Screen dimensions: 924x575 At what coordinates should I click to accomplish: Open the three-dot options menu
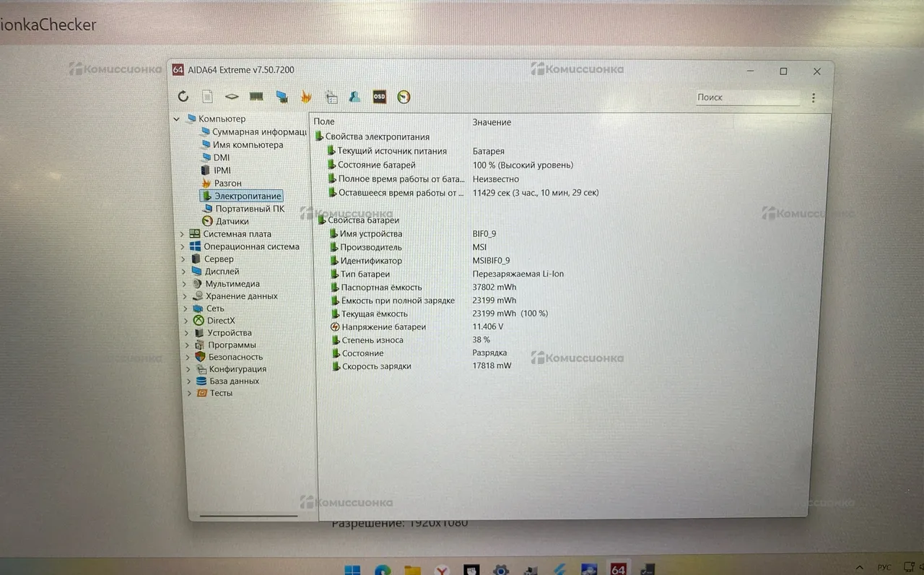(814, 98)
